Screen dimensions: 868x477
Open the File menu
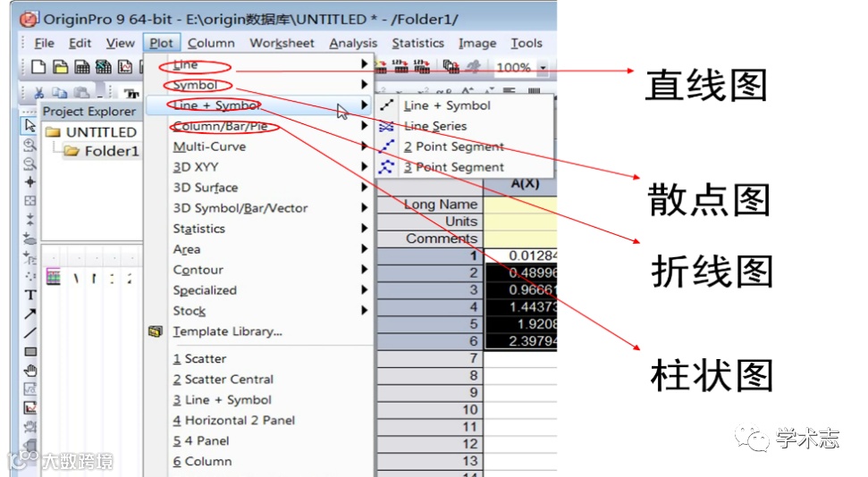click(44, 43)
